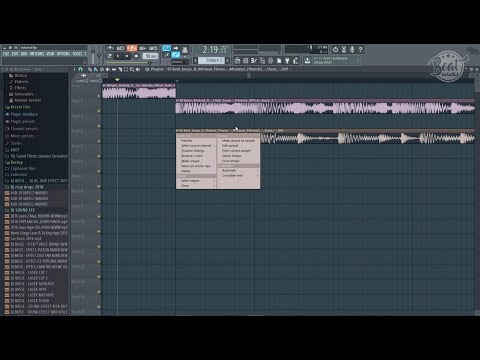480x360 pixels.
Task: Open the playlist view icon
Action: coord(237,61)
